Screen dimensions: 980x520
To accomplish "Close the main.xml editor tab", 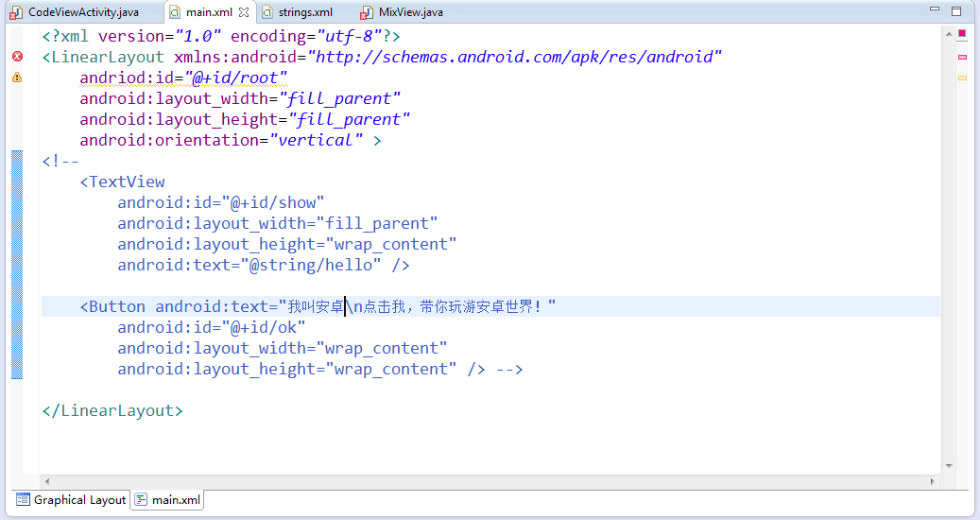I will 244,12.
